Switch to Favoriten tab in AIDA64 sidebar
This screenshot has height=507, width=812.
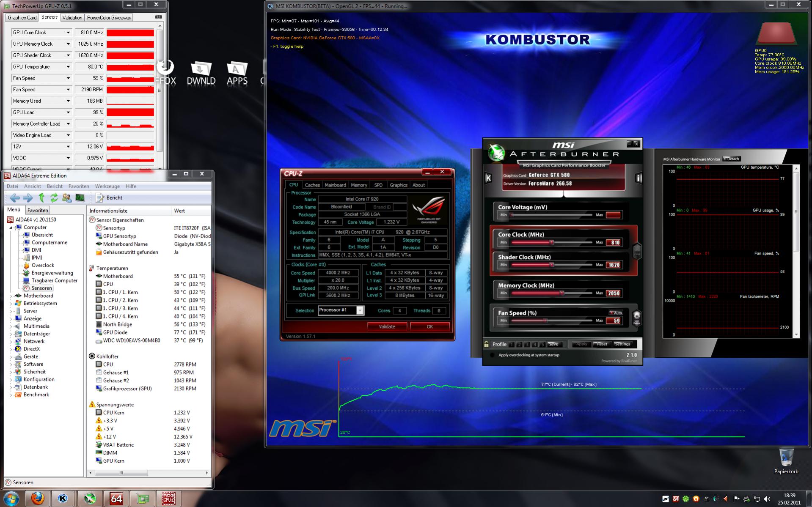tap(38, 210)
